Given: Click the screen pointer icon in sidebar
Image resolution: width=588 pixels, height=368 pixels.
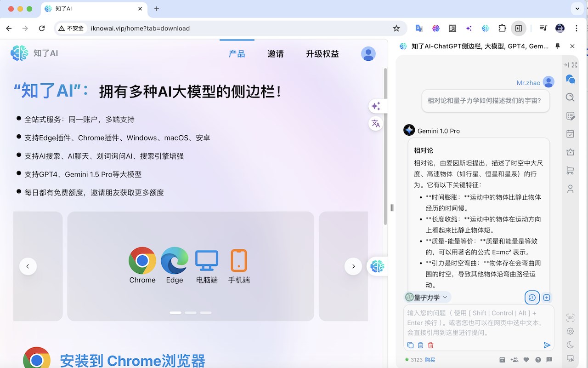Looking at the screenshot, I should [x=570, y=358].
